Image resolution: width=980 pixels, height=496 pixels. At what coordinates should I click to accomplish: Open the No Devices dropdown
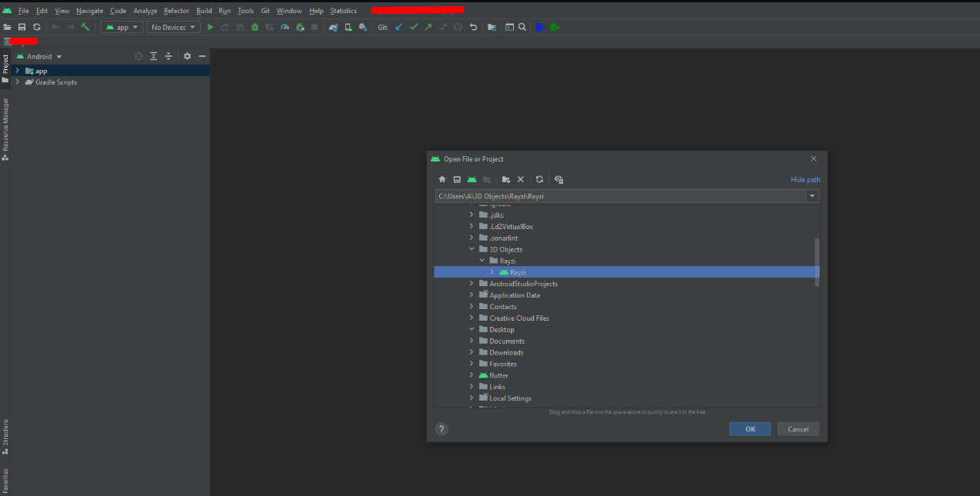[174, 27]
